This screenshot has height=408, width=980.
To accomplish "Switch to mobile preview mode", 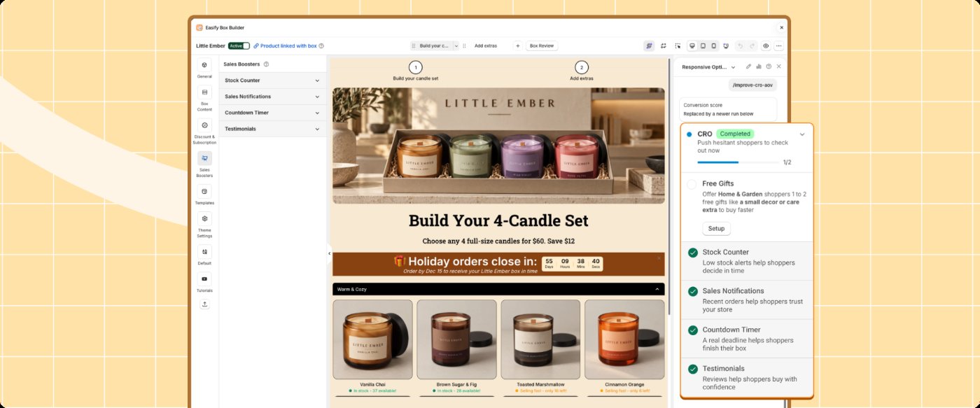I will click(x=714, y=45).
